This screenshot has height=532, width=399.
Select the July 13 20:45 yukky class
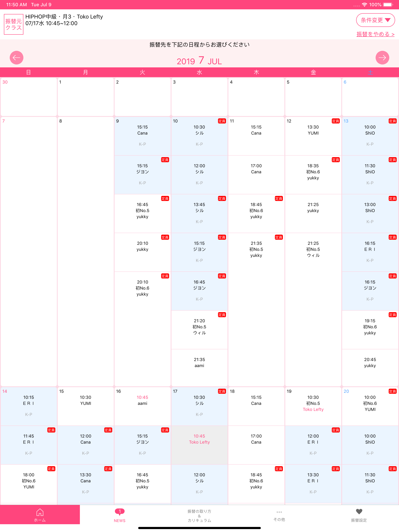click(370, 367)
